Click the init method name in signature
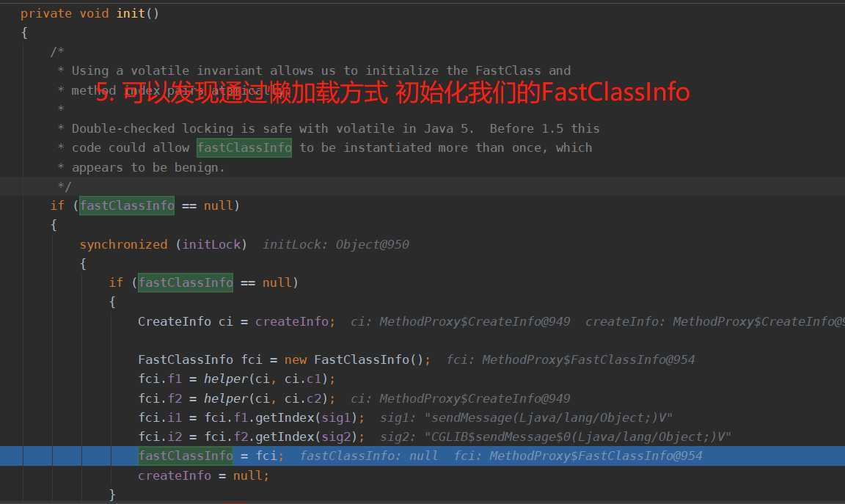 click(x=131, y=13)
